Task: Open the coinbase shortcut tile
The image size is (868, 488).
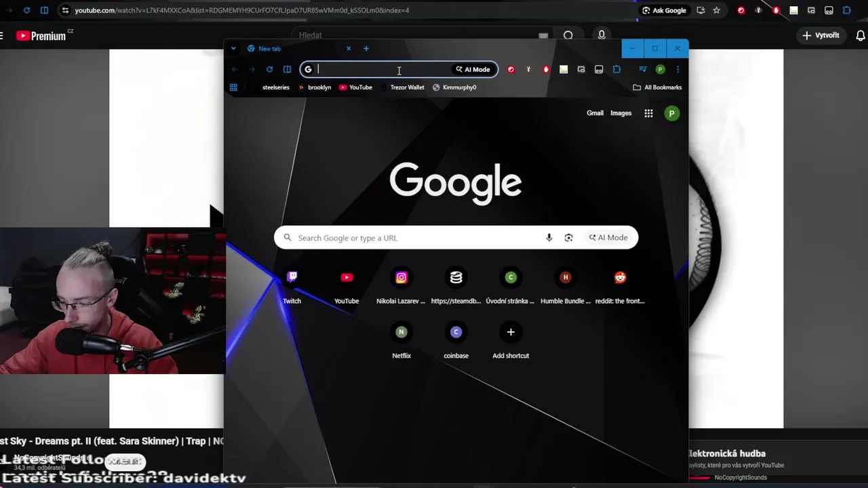Action: click(x=456, y=340)
